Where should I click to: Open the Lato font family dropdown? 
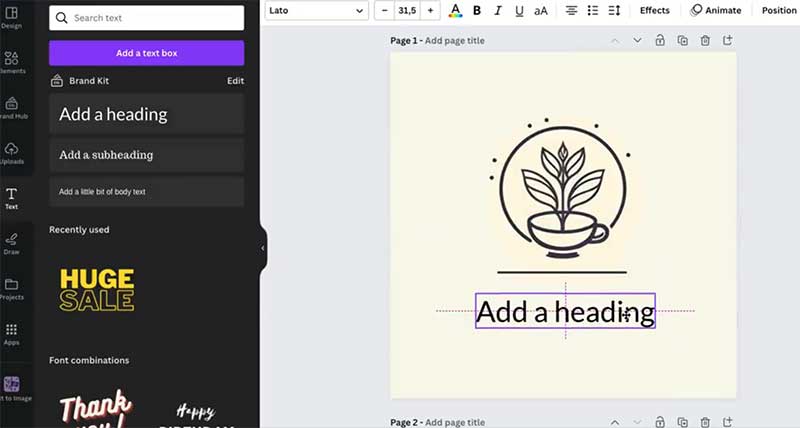pos(316,11)
